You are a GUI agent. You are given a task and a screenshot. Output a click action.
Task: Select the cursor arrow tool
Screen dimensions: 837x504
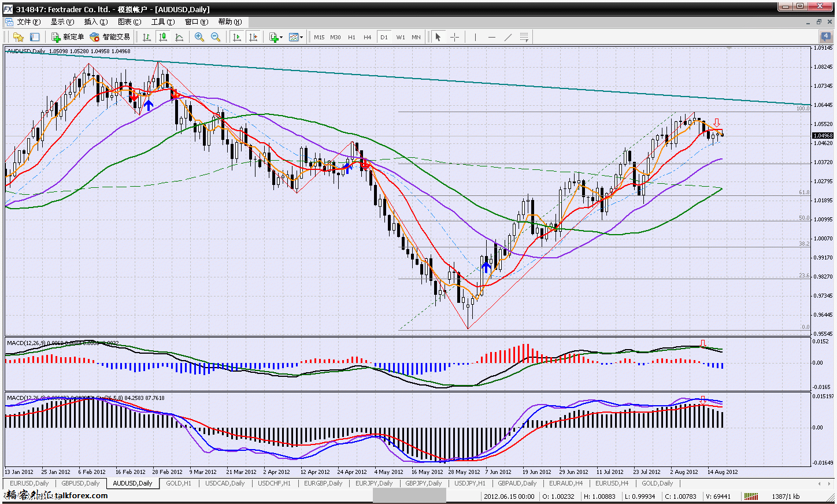[x=438, y=37]
